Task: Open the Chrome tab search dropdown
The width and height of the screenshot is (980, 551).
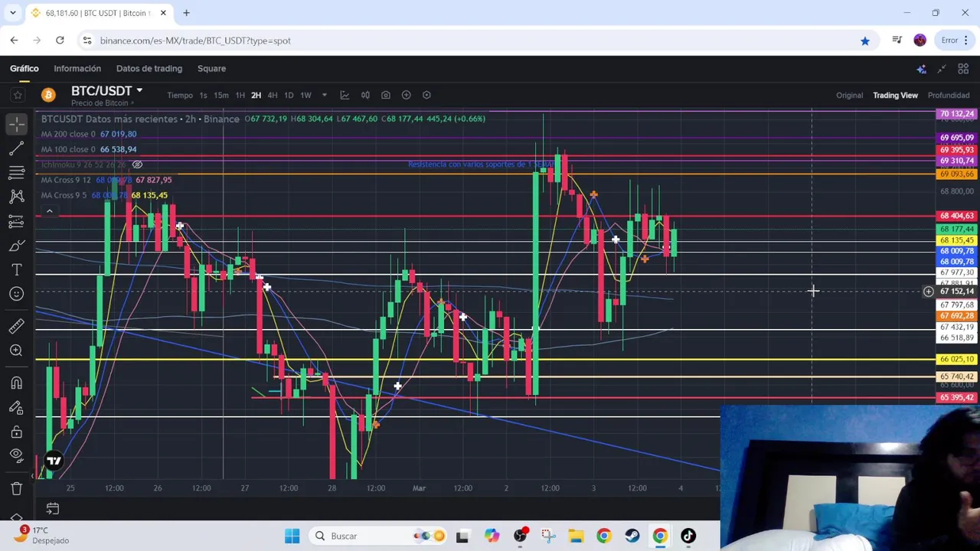Action: [x=13, y=13]
